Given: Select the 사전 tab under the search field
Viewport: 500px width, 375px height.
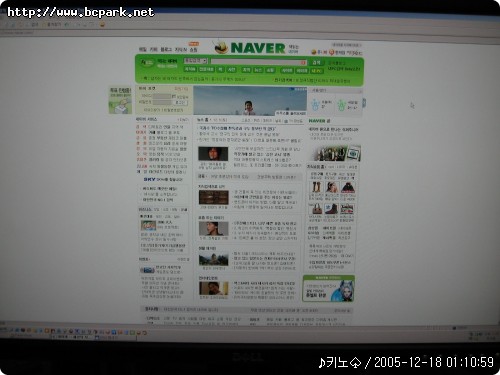Looking at the screenshot, I should pyautogui.click(x=231, y=70).
